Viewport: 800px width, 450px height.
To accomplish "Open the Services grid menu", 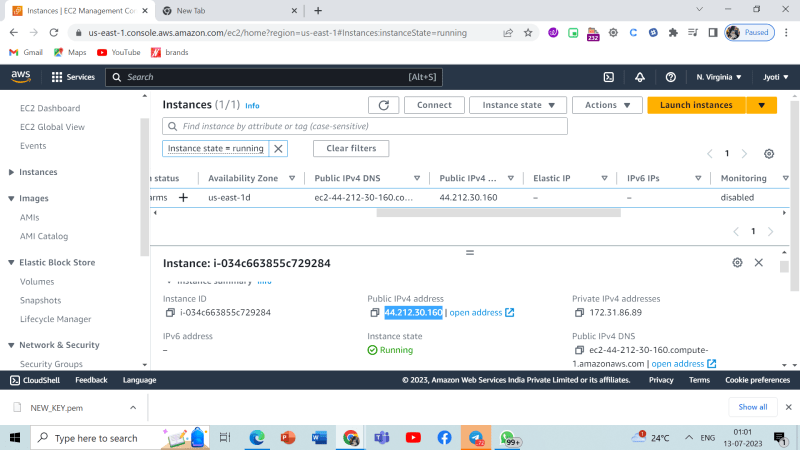I will click(x=73, y=77).
